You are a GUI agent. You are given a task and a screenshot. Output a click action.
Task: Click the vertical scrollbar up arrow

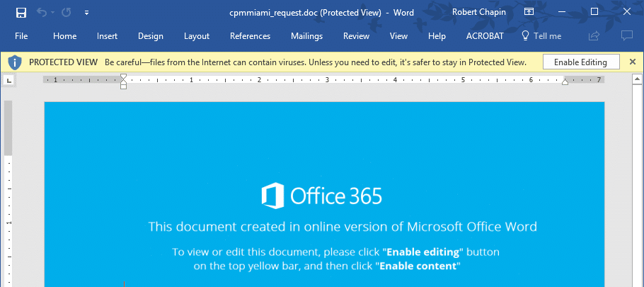pyautogui.click(x=637, y=79)
